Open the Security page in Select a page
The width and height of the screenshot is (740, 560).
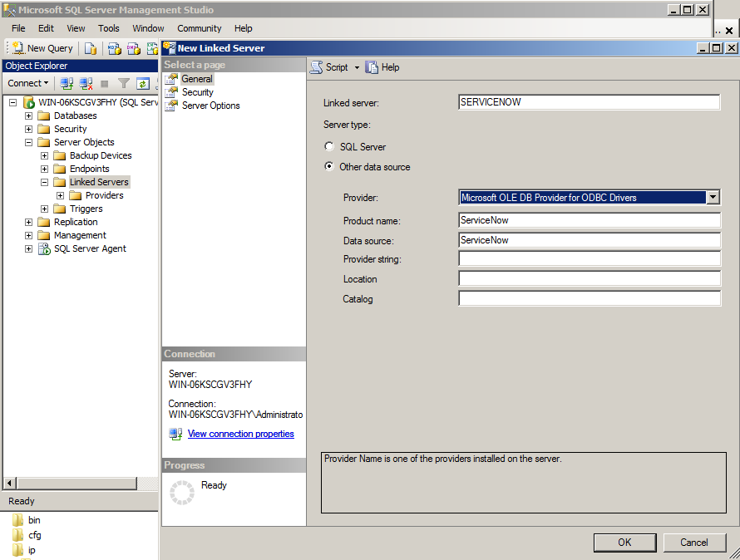point(198,92)
